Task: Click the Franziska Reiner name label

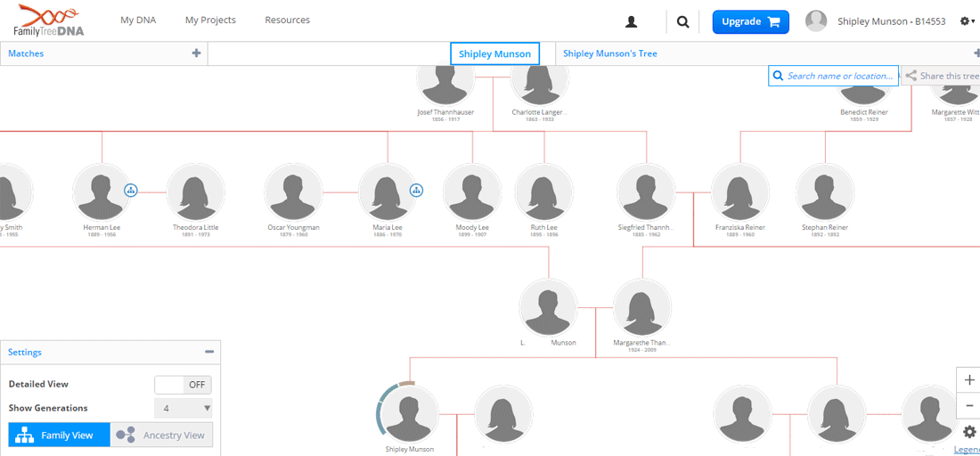Action: click(x=740, y=227)
